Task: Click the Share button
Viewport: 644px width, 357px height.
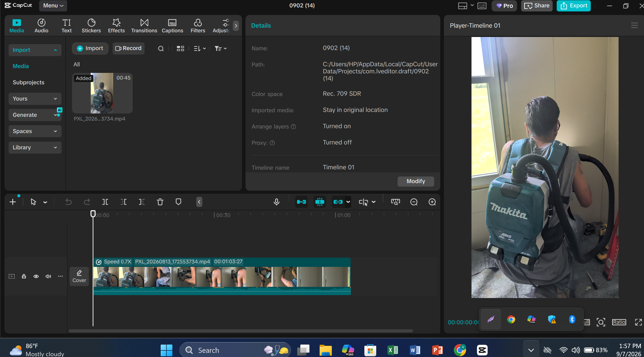Action: [x=537, y=6]
